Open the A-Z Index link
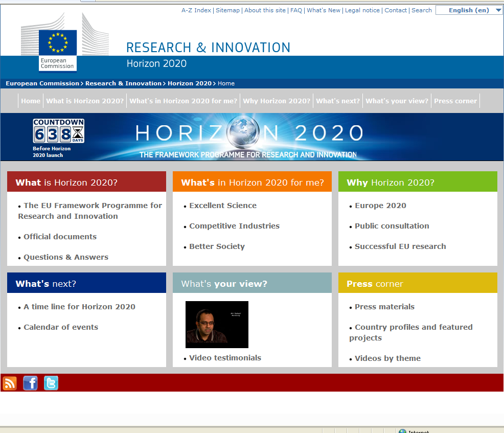504x433 pixels. 196,10
